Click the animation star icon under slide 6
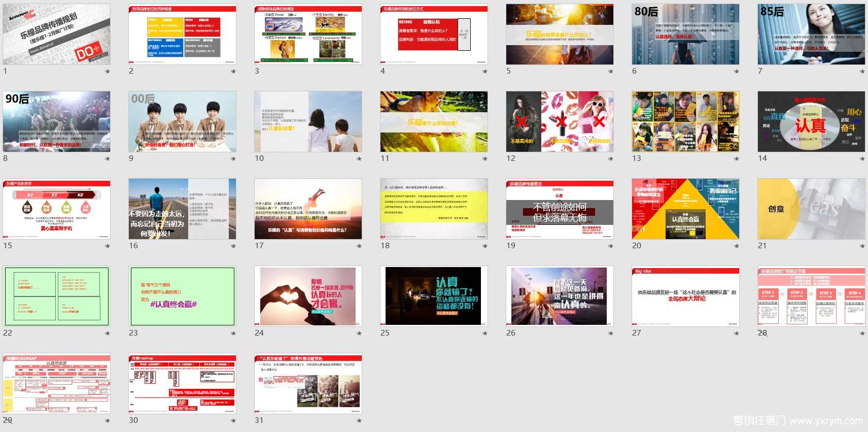868x432 pixels. coord(737,72)
